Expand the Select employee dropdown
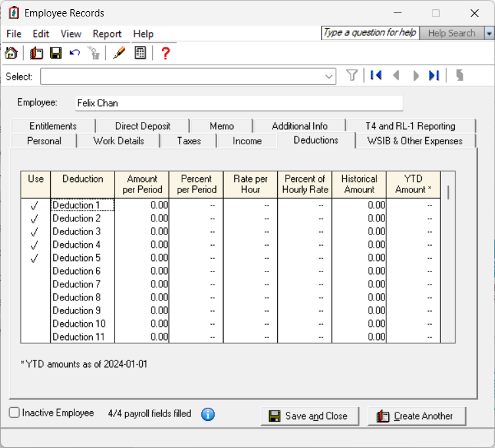This screenshot has height=448, width=495. point(328,76)
